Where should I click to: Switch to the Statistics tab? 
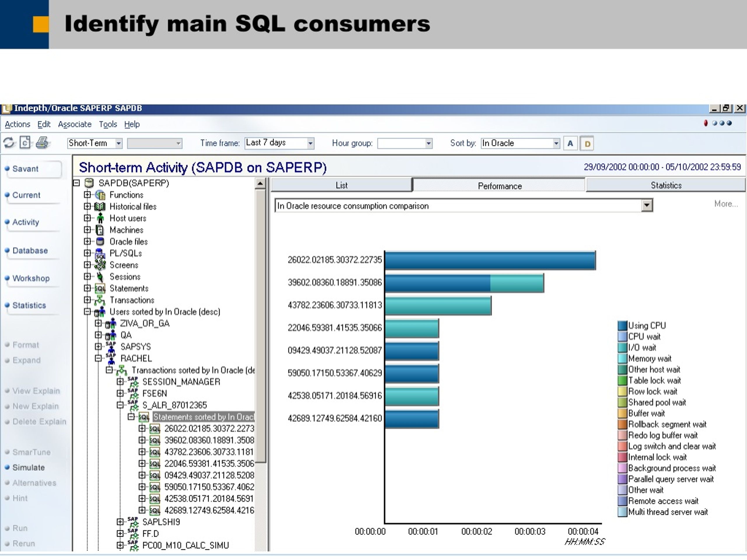tap(666, 185)
